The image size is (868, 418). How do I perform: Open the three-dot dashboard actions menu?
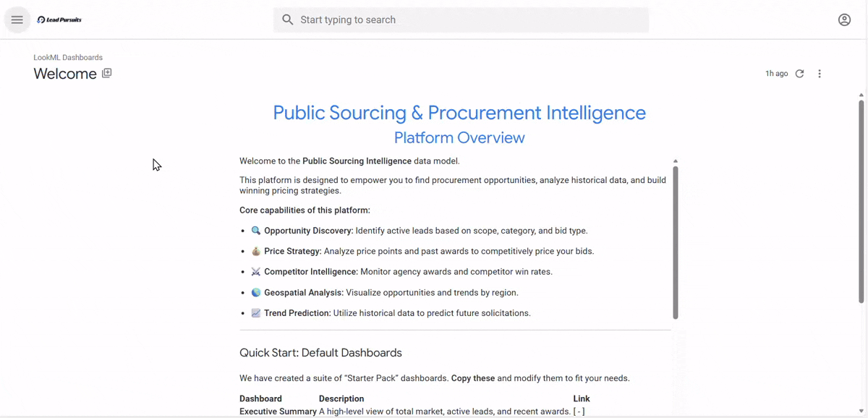pyautogui.click(x=820, y=74)
